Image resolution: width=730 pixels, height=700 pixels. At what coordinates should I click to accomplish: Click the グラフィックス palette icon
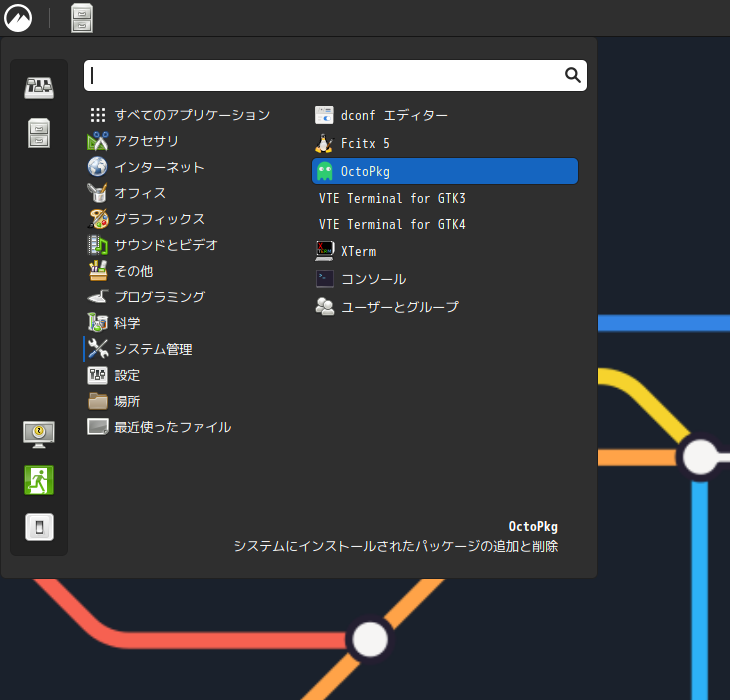pyautogui.click(x=98, y=219)
